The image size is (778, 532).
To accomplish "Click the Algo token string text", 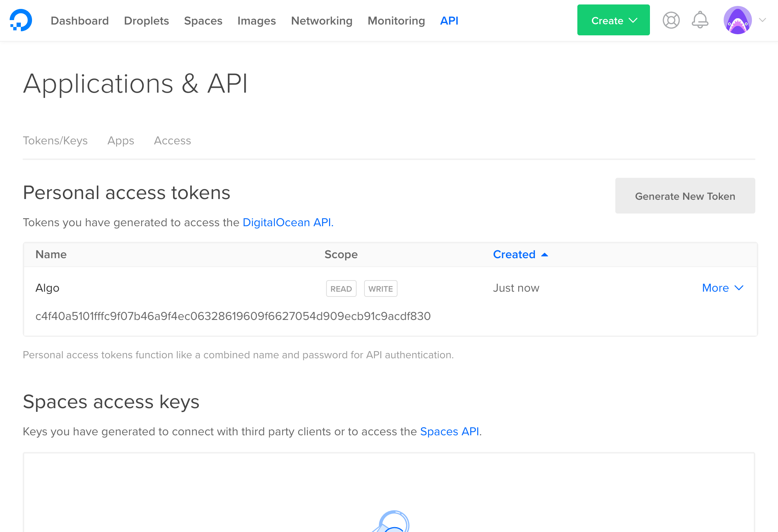I will tap(233, 316).
